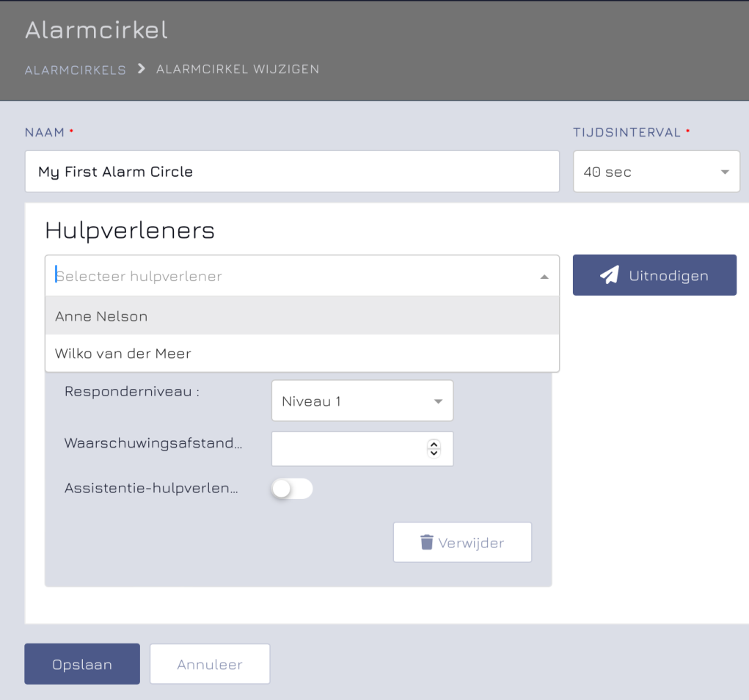
Task: Click the Opslaan button
Action: pos(82,664)
